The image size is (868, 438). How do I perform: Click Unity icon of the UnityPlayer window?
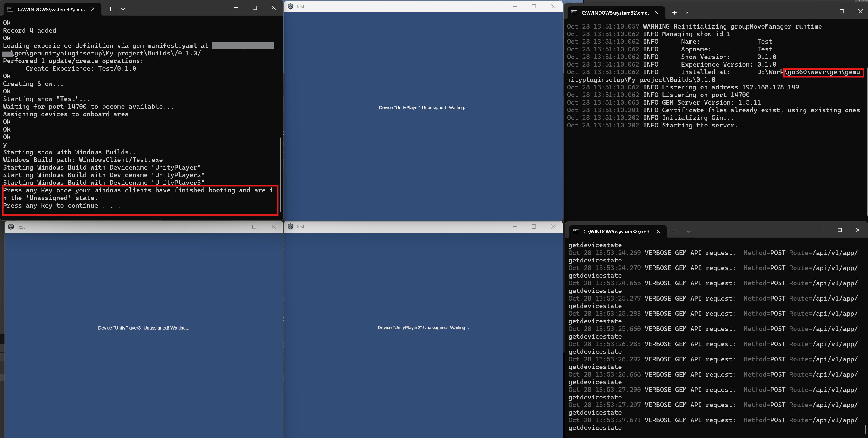click(290, 7)
